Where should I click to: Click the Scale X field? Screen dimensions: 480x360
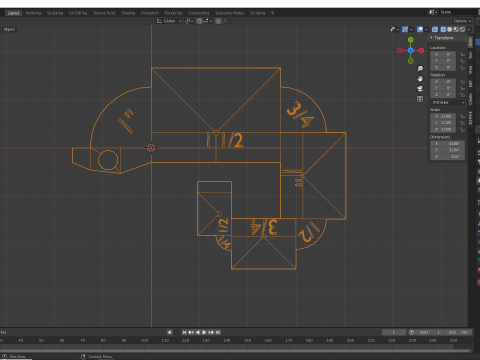(443, 116)
